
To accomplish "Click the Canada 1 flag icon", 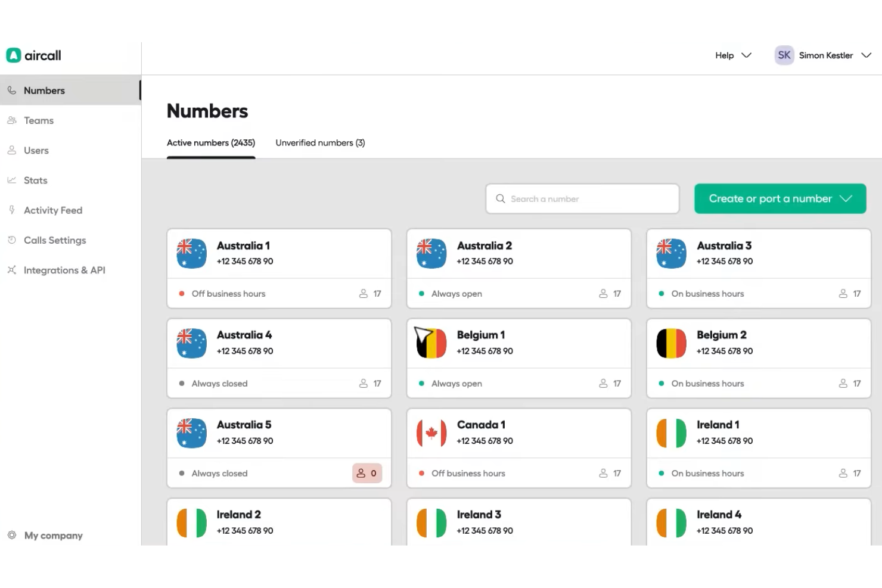I will [431, 433].
